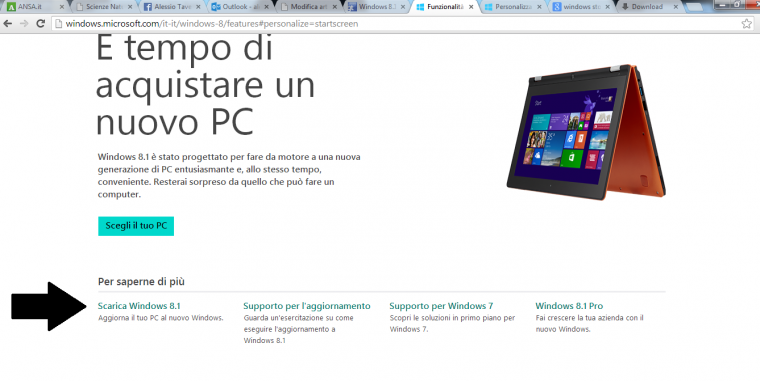Click the browser forward arrow
The width and height of the screenshot is (760, 381).
(x=24, y=23)
